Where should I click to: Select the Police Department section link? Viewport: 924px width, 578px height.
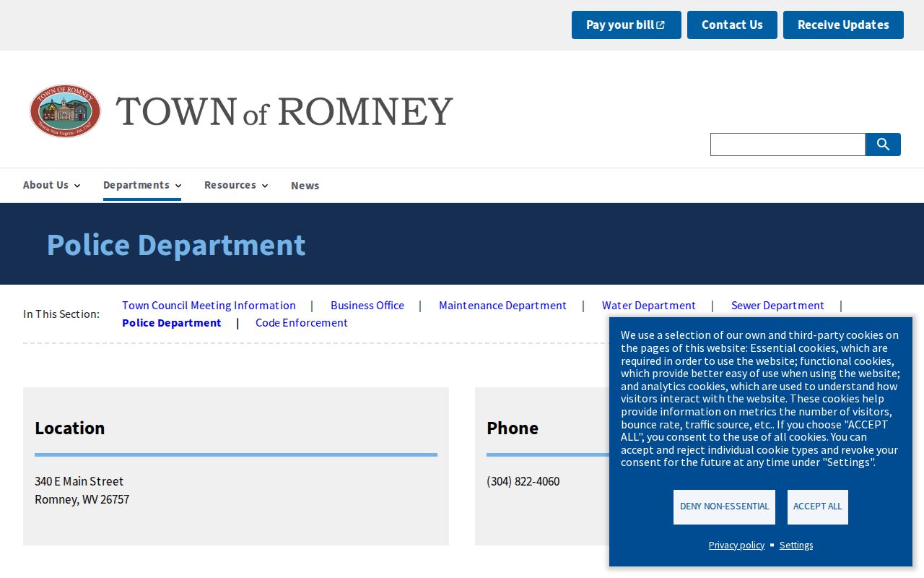(x=172, y=322)
